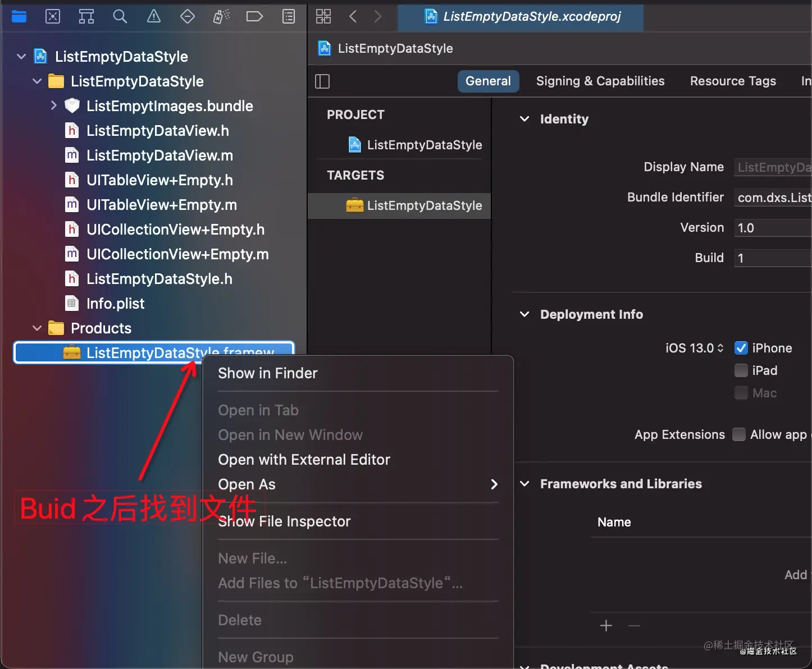Edit the Bundle Identifier field
Viewport: 812px width, 669px height.
(773, 198)
